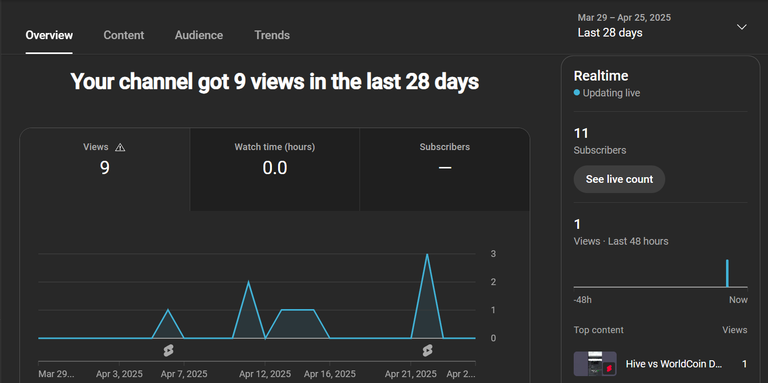Click the channel got 9 views headline
768x383 pixels.
[x=275, y=82]
